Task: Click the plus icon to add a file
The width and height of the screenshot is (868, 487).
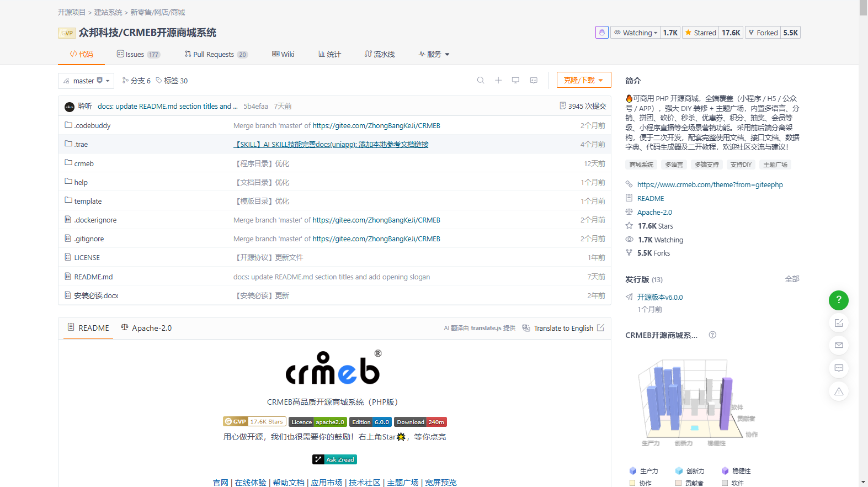Action: point(498,81)
